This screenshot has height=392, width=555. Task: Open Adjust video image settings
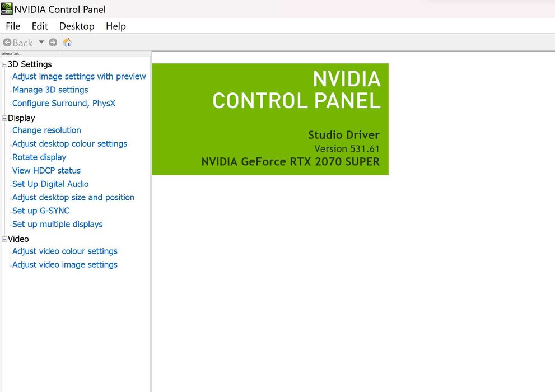pyautogui.click(x=65, y=265)
